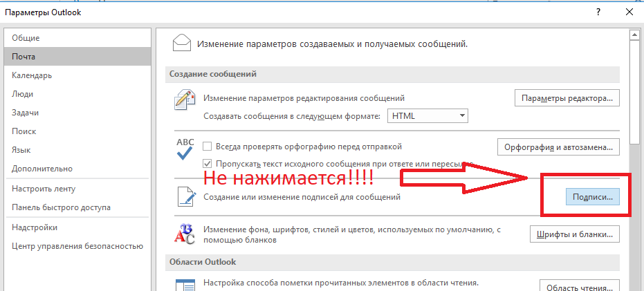Click the ABC spell check icon
Screen dimensions: 644x291
pos(185,149)
